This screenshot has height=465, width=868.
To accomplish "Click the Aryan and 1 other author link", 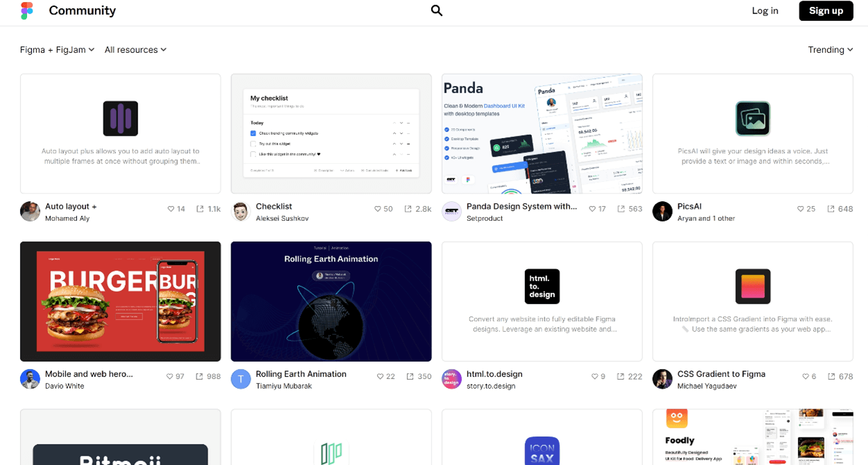I will [x=706, y=219].
